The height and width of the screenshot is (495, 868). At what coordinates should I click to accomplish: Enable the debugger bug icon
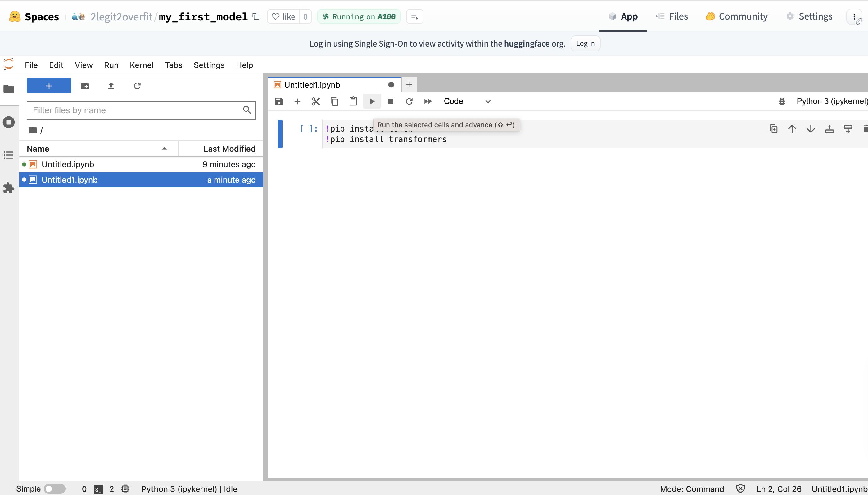782,101
